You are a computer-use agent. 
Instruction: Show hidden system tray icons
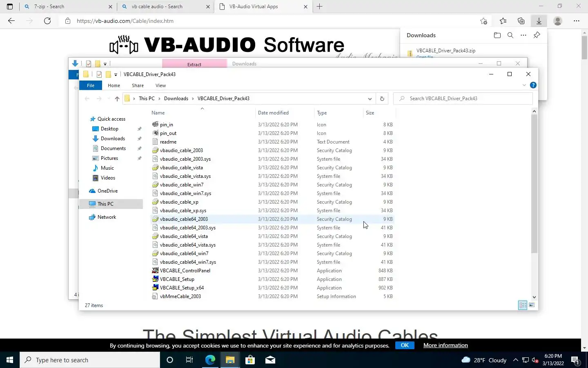pyautogui.click(x=515, y=360)
